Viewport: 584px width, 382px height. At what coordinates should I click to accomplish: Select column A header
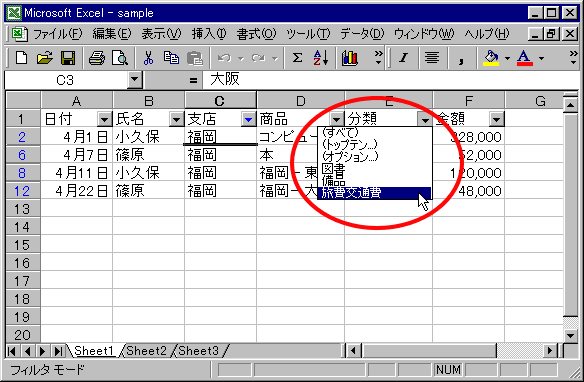coord(76,101)
